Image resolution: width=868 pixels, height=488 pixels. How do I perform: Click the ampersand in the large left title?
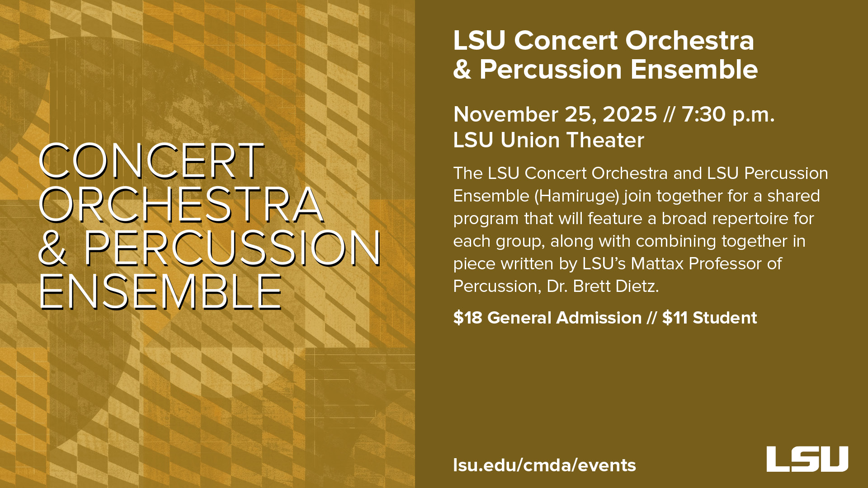point(52,248)
